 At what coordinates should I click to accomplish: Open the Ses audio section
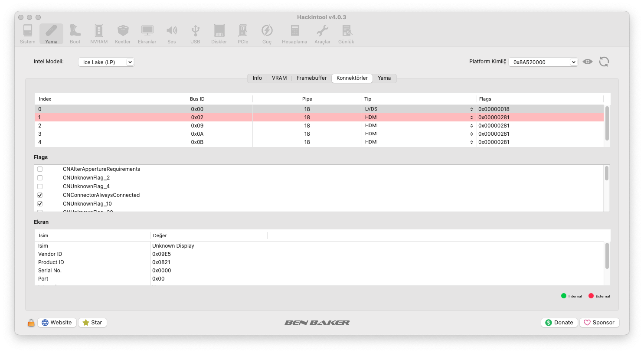pos(172,34)
